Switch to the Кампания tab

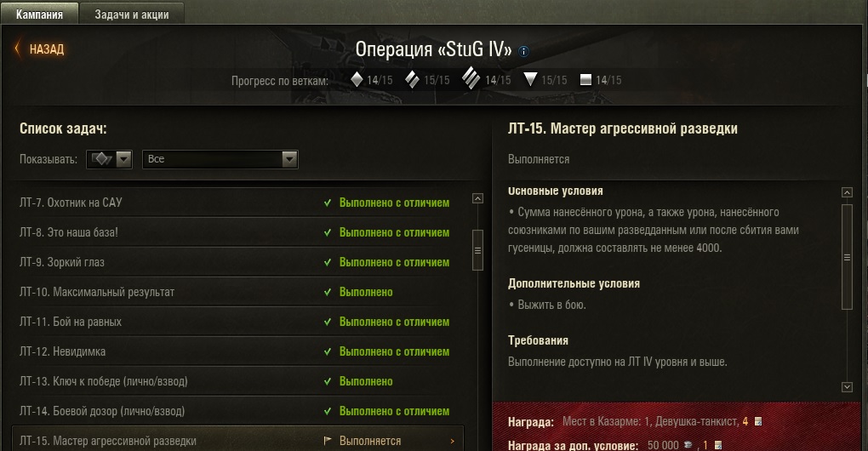(39, 14)
